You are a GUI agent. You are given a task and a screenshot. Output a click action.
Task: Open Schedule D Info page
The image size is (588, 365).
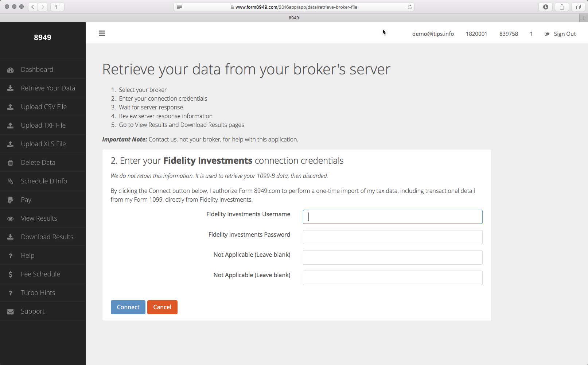pyautogui.click(x=43, y=181)
